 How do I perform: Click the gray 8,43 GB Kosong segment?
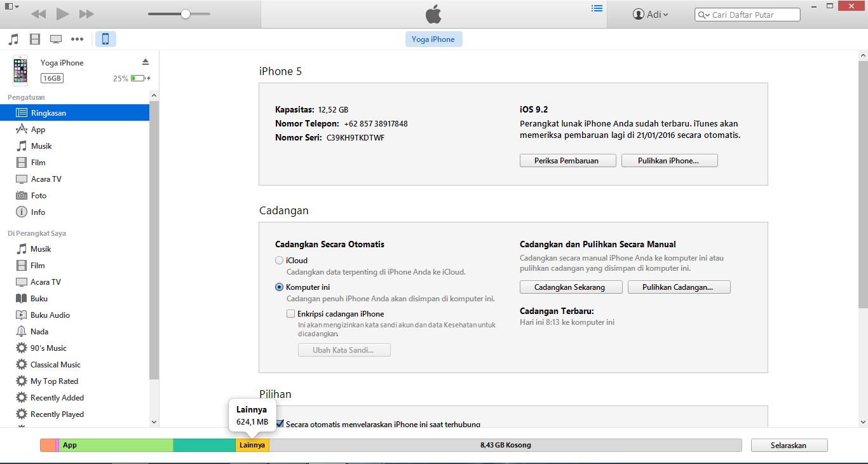[506, 446]
